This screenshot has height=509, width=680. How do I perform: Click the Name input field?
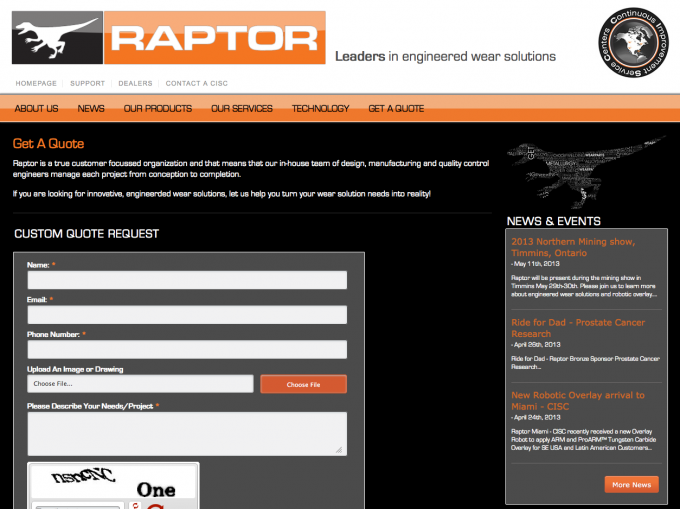(x=186, y=280)
